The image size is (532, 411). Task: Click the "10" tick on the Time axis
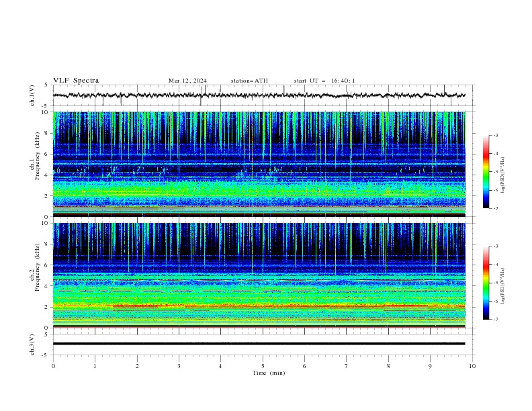pos(472,366)
